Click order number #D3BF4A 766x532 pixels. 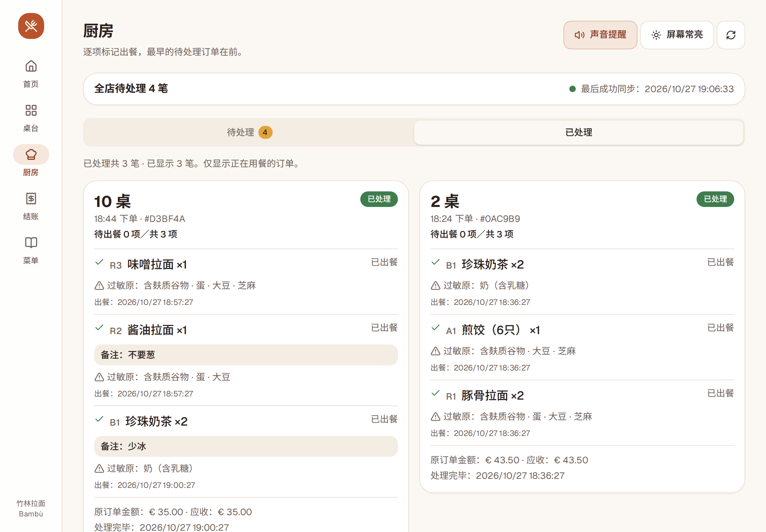tap(165, 219)
